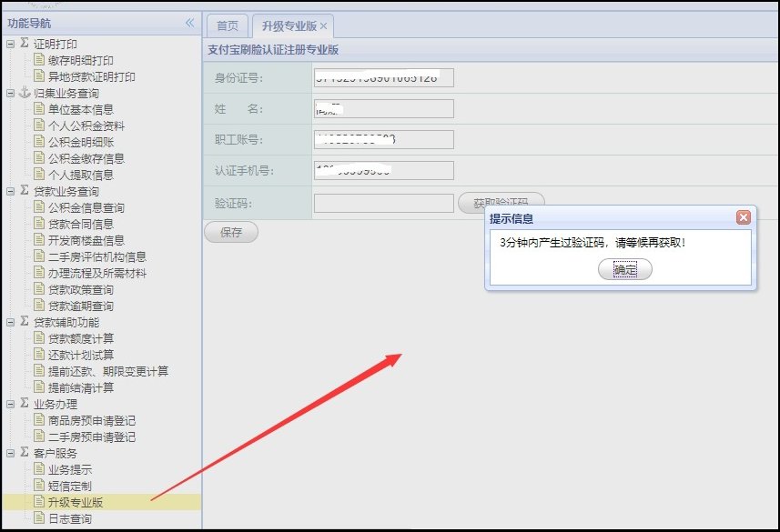The image size is (780, 532).
Task: Open 日志查询 tree item
Action: (x=70, y=518)
